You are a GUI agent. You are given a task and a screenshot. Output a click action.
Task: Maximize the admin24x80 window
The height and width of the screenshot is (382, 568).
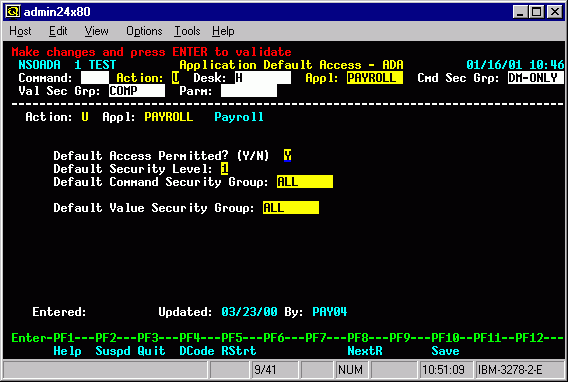coord(536,12)
